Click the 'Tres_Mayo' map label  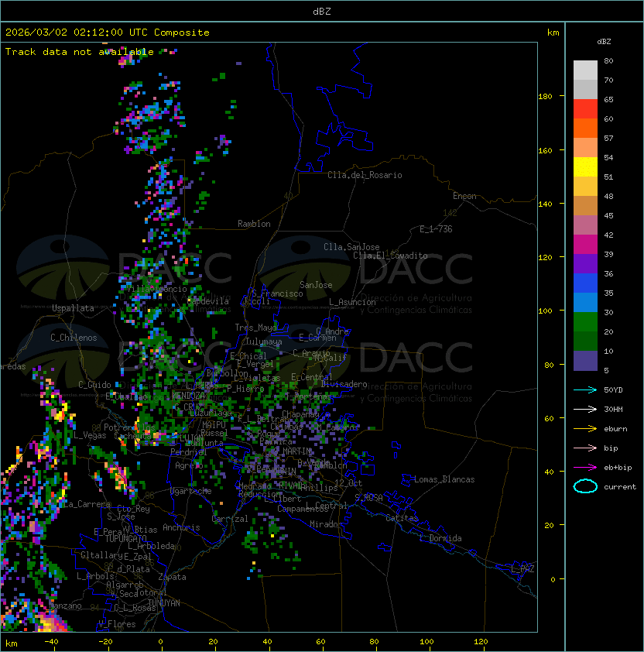click(255, 328)
